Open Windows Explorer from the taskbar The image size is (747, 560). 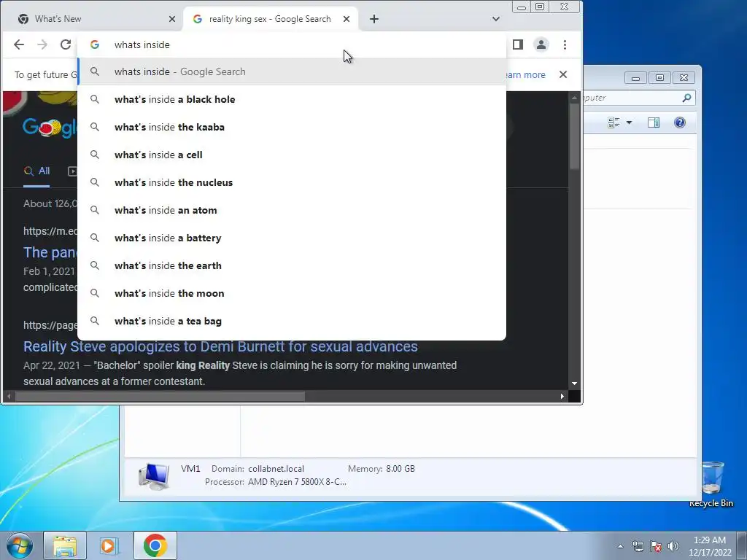(65, 545)
